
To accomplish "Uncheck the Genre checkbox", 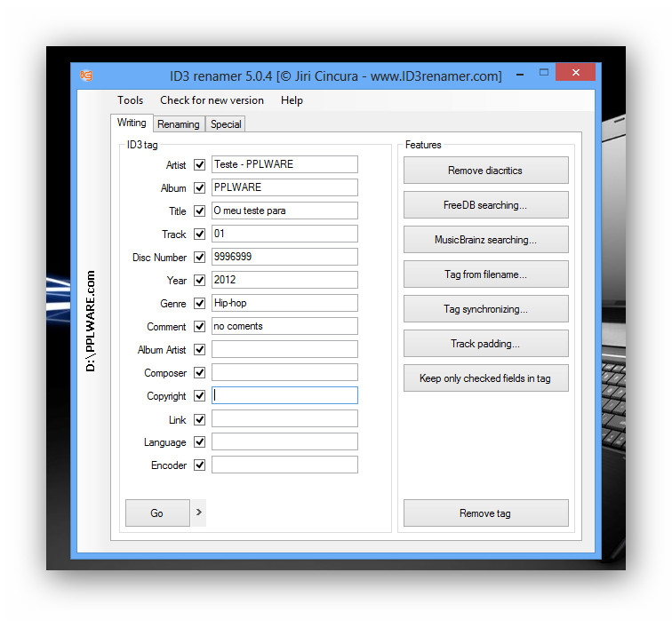I will 199,303.
